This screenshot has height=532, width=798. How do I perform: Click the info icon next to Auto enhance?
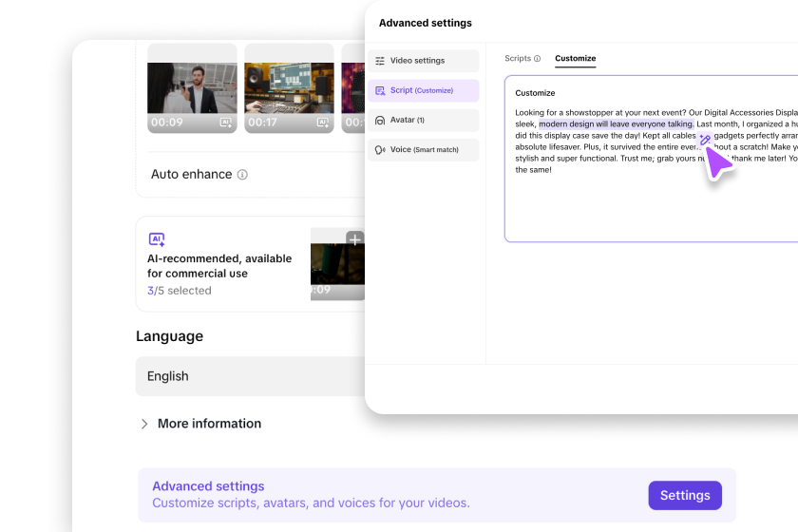[x=242, y=175]
